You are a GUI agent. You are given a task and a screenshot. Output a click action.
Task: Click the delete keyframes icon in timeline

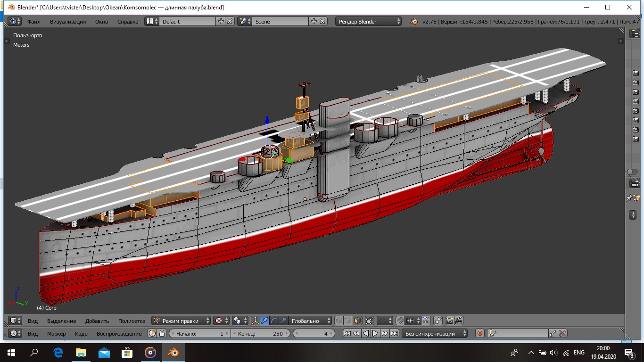[x=562, y=333]
